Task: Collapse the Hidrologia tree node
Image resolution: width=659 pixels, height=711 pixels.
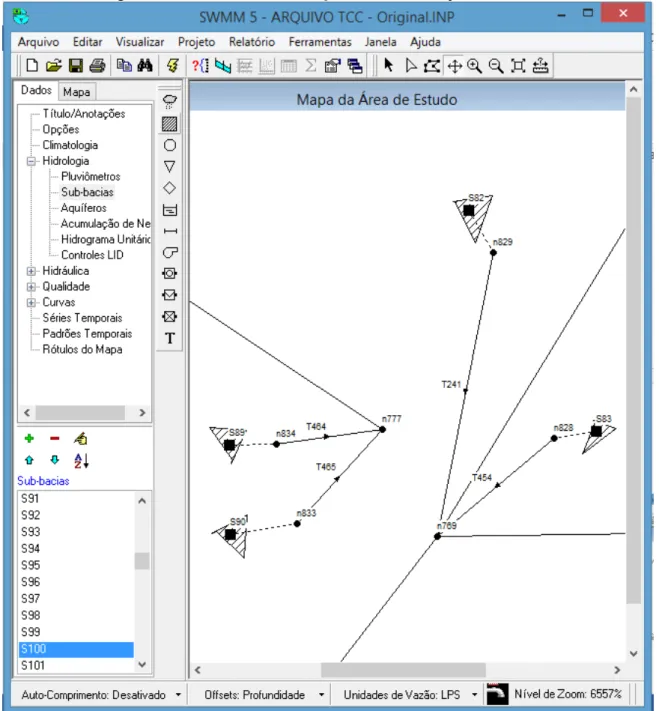Action: (31, 161)
